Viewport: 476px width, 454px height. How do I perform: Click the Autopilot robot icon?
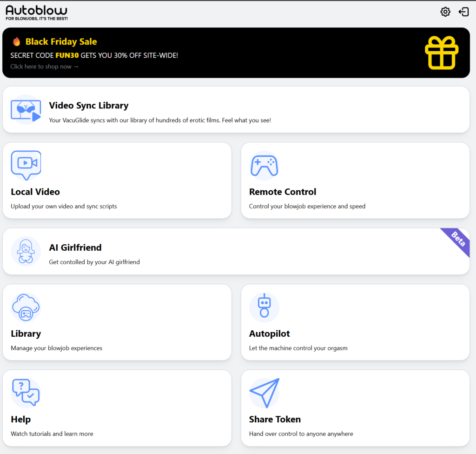[264, 306]
